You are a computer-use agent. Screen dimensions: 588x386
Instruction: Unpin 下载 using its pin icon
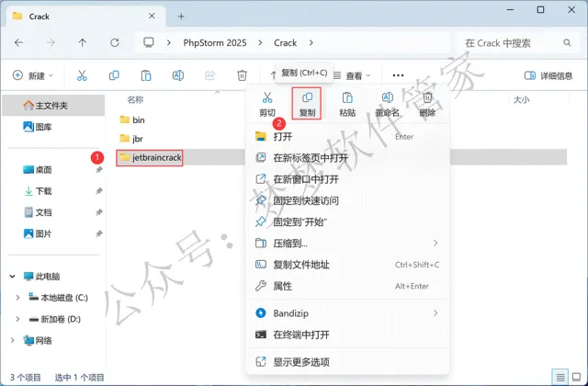[x=99, y=191]
